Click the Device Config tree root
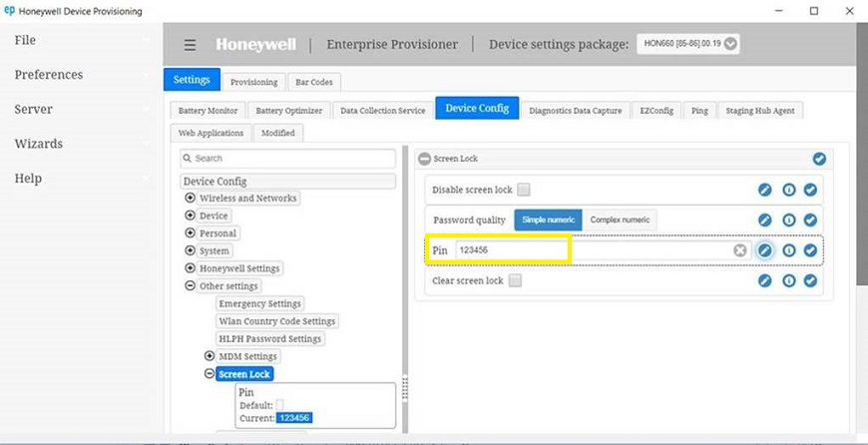This screenshot has height=445, width=868. pyautogui.click(x=288, y=181)
